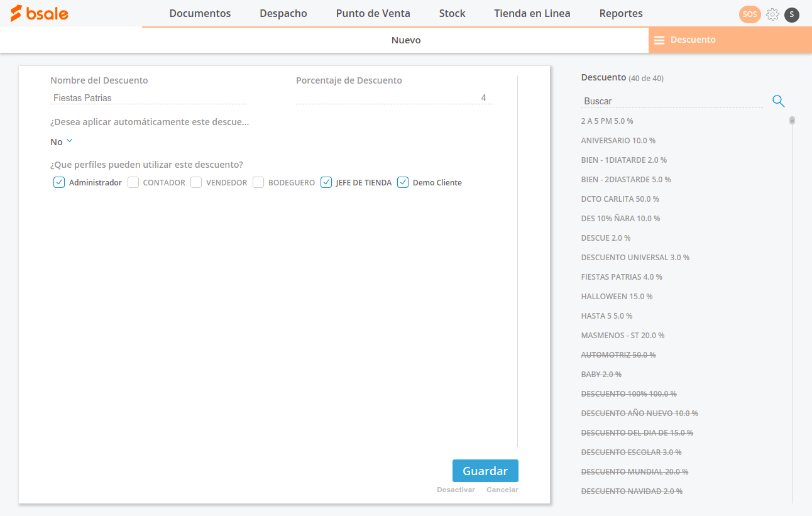Image resolution: width=812 pixels, height=516 pixels.
Task: Expand the automatic discount 'No' dropdown
Action: point(62,141)
